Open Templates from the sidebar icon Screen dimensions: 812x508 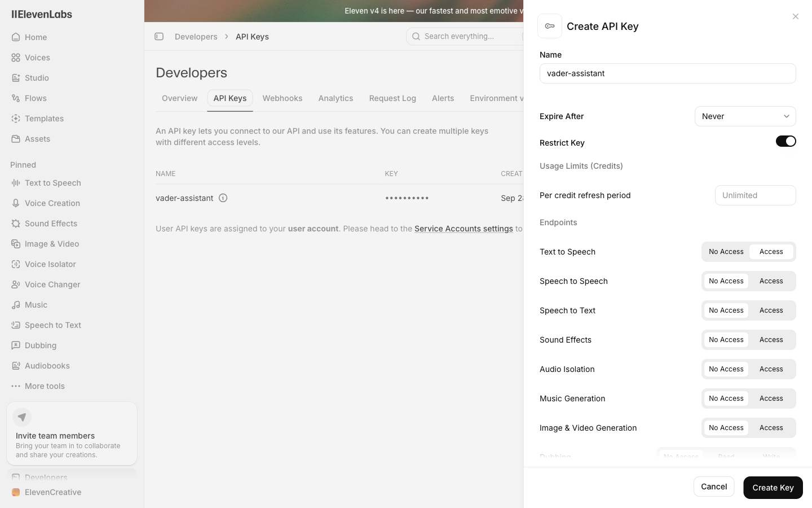[x=16, y=119]
